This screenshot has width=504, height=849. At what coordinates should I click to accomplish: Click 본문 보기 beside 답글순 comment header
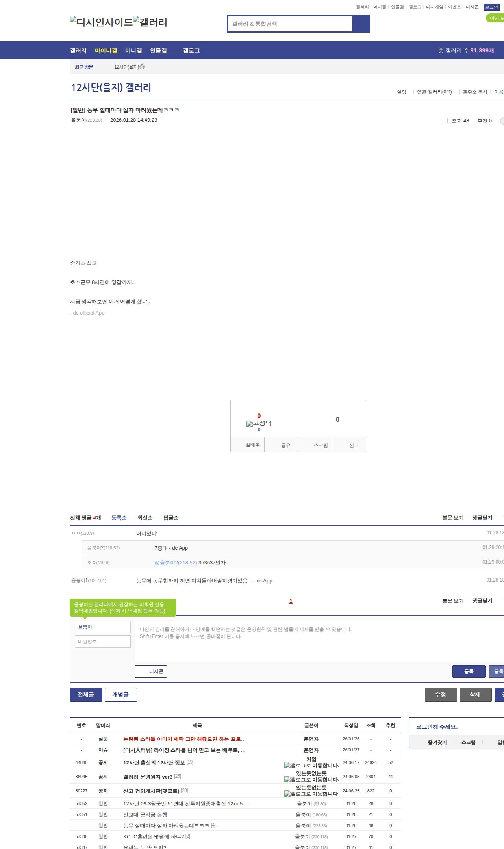click(453, 518)
